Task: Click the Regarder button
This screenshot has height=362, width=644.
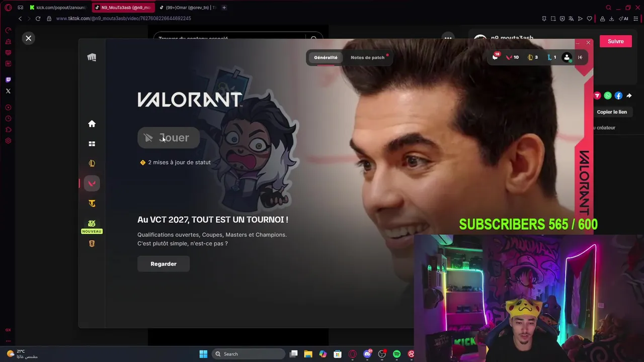Action: point(164,264)
